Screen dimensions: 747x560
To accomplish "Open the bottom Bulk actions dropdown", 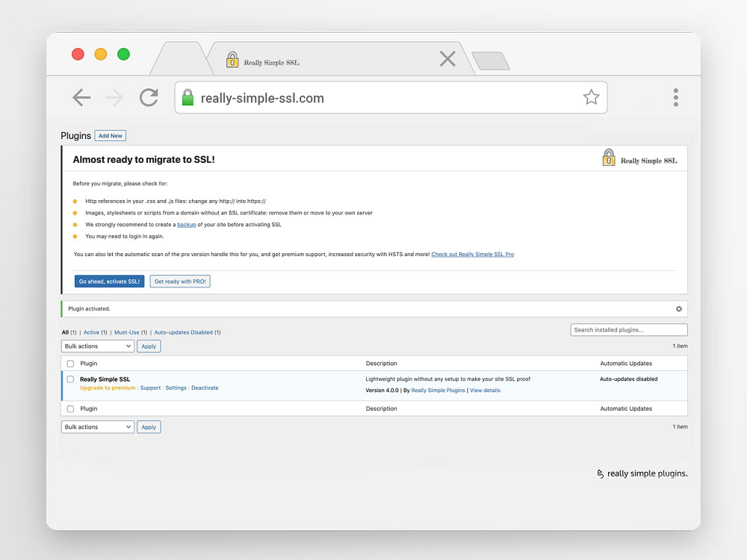I will (97, 427).
